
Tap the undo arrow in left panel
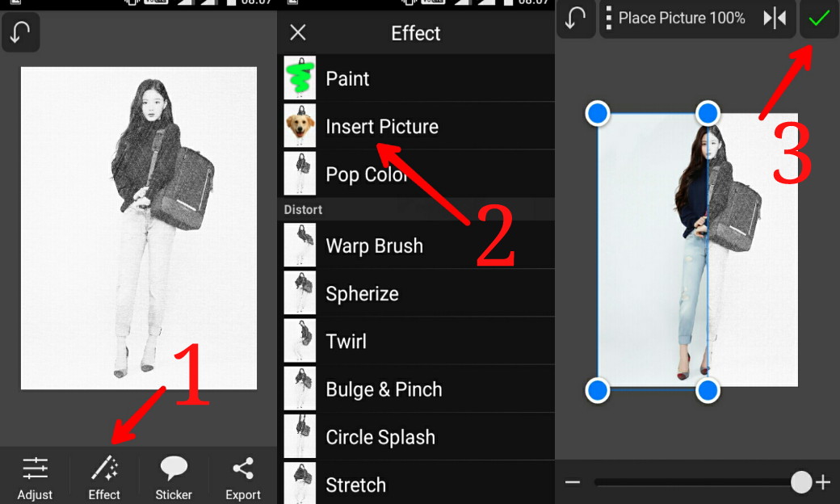[x=20, y=32]
